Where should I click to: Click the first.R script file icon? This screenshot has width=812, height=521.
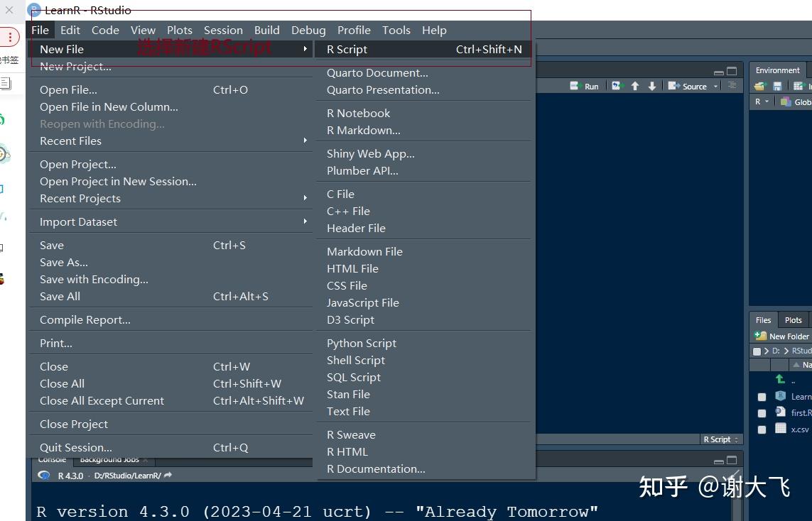click(781, 412)
